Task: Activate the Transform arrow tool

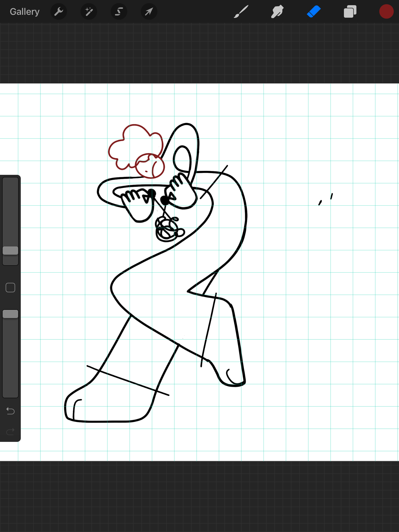Action: pos(149,12)
